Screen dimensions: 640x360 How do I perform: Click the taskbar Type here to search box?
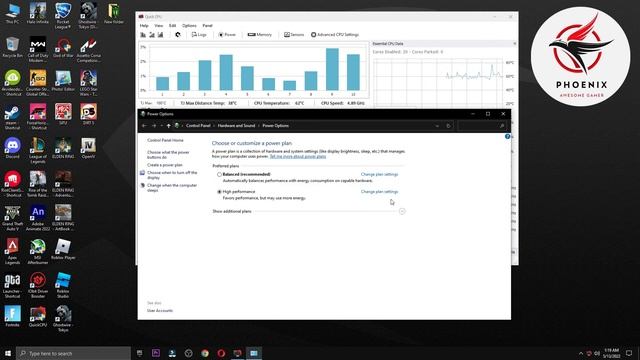coord(73,353)
